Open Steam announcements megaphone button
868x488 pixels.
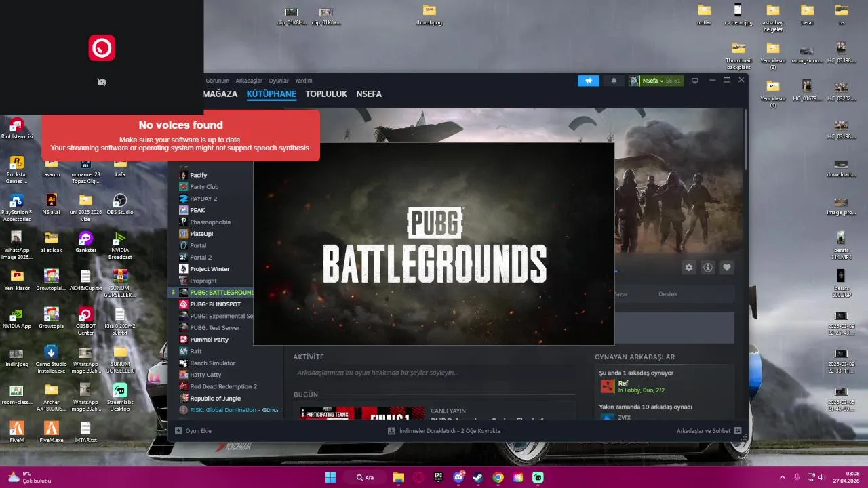[x=589, y=81]
